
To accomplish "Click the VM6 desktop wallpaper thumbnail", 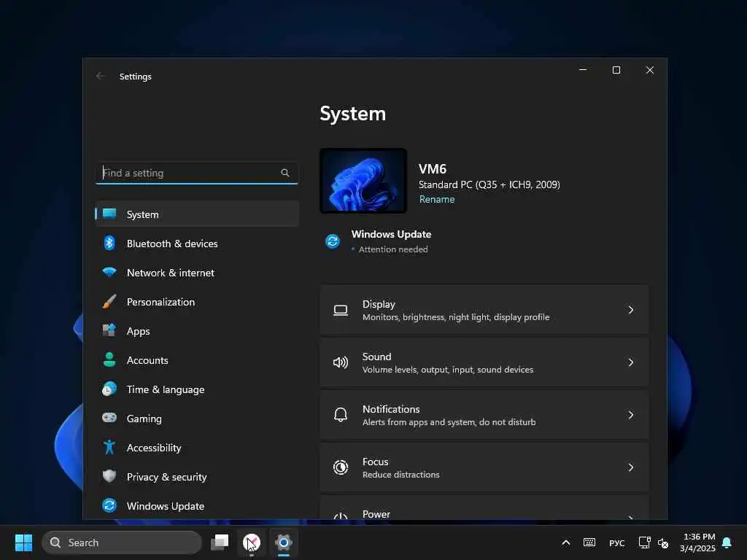I will coord(363,181).
